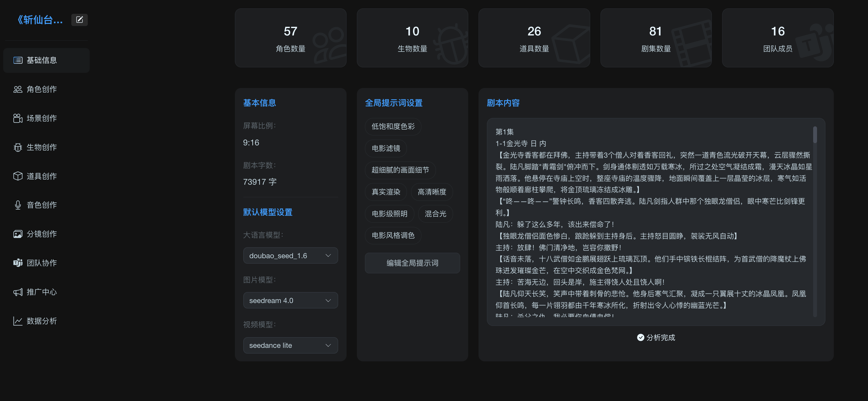This screenshot has height=401, width=868.
Task: Click the 角色创作 people icon
Action: pyautogui.click(x=17, y=89)
